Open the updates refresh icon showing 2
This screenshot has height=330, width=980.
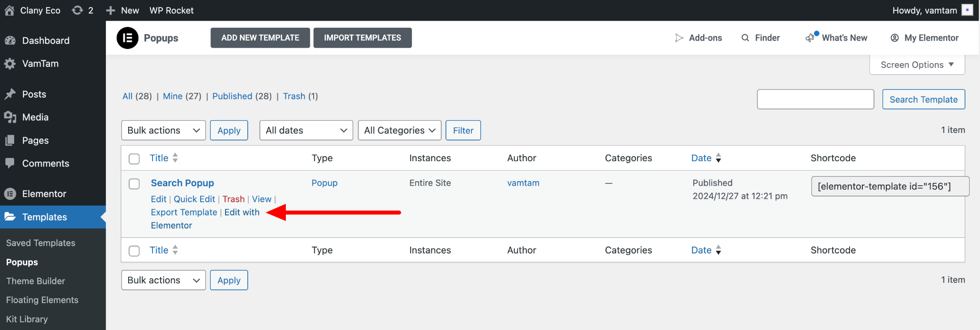coord(77,10)
